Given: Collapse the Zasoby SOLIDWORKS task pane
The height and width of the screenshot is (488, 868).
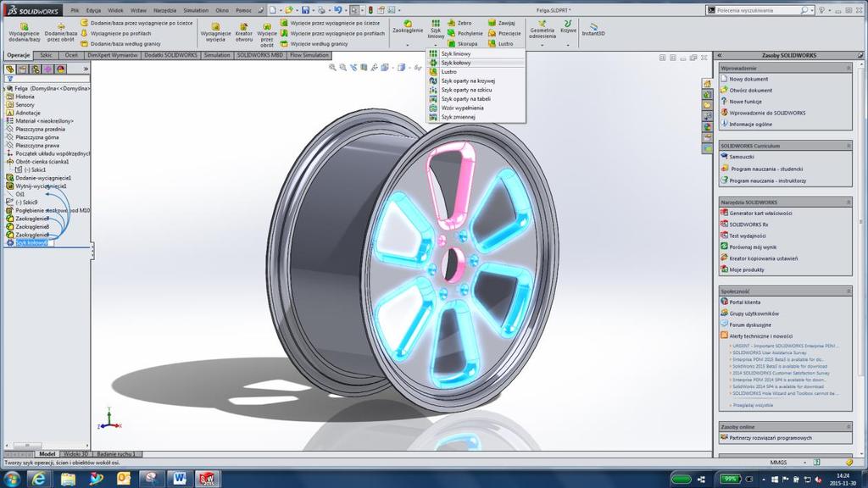Looking at the screenshot, I should [x=719, y=55].
